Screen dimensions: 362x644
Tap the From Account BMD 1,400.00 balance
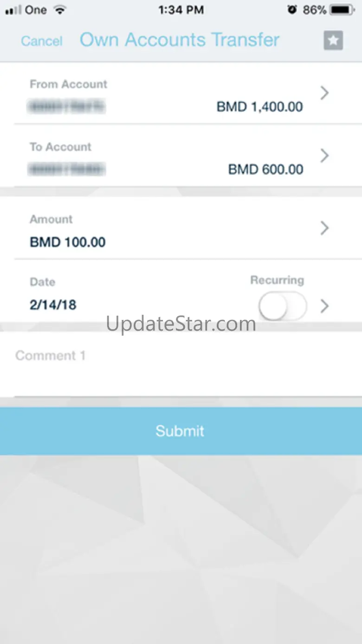[260, 107]
